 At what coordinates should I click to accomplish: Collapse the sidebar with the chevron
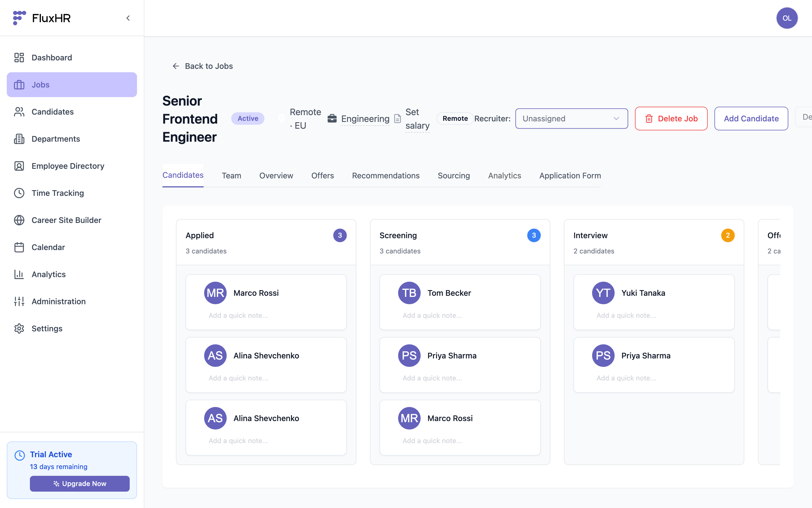click(x=128, y=18)
